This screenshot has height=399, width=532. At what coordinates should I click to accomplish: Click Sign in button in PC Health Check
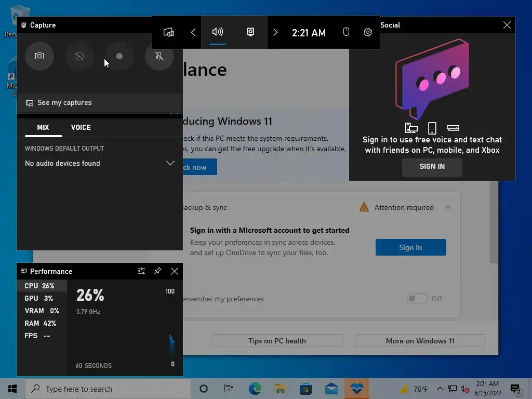410,247
